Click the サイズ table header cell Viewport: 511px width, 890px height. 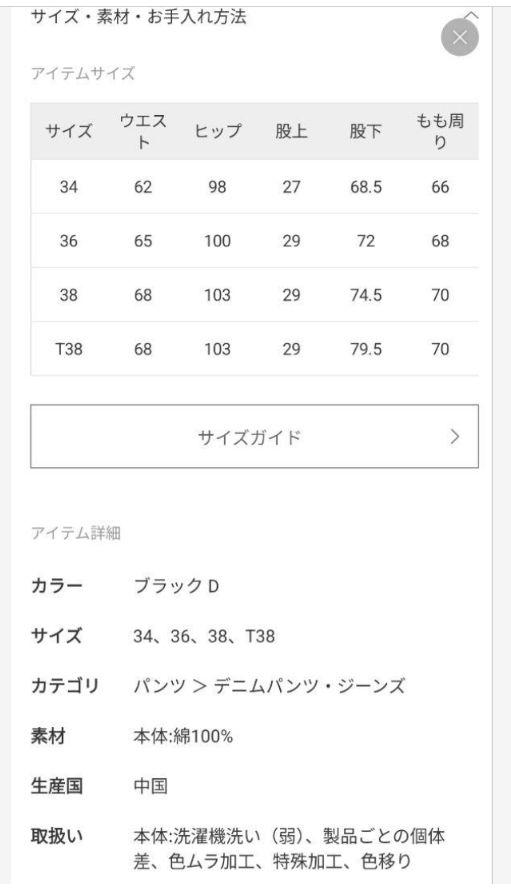tap(68, 131)
